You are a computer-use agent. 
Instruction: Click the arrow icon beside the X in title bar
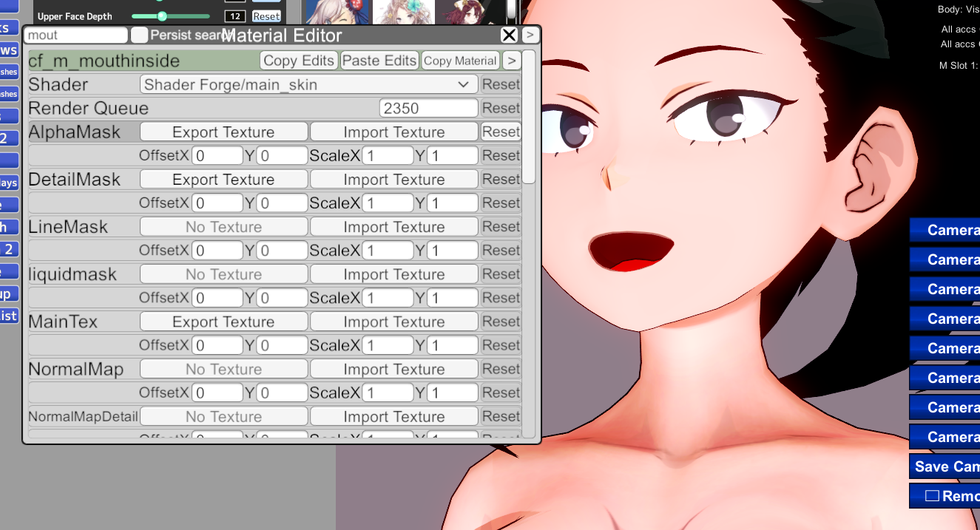coord(530,35)
